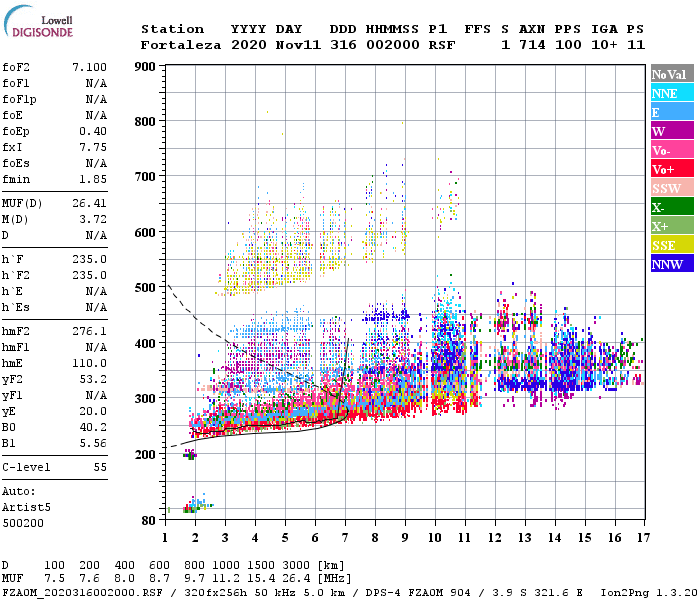Viewport: 700px width, 600px height.
Task: Click the foF2 value 7.100
Action: coord(90,67)
